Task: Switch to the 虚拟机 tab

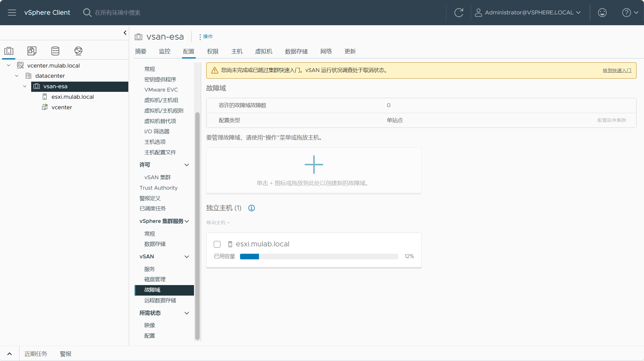Action: pyautogui.click(x=264, y=51)
